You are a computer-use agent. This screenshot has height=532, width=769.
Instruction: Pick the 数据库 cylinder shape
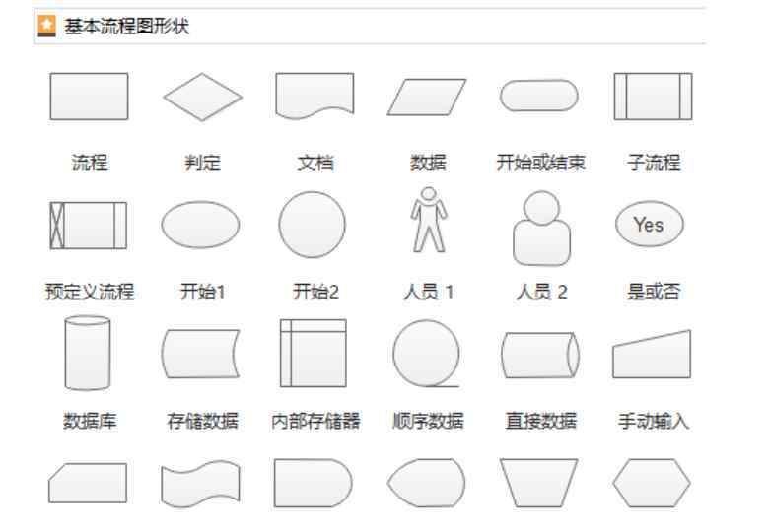[x=88, y=354]
